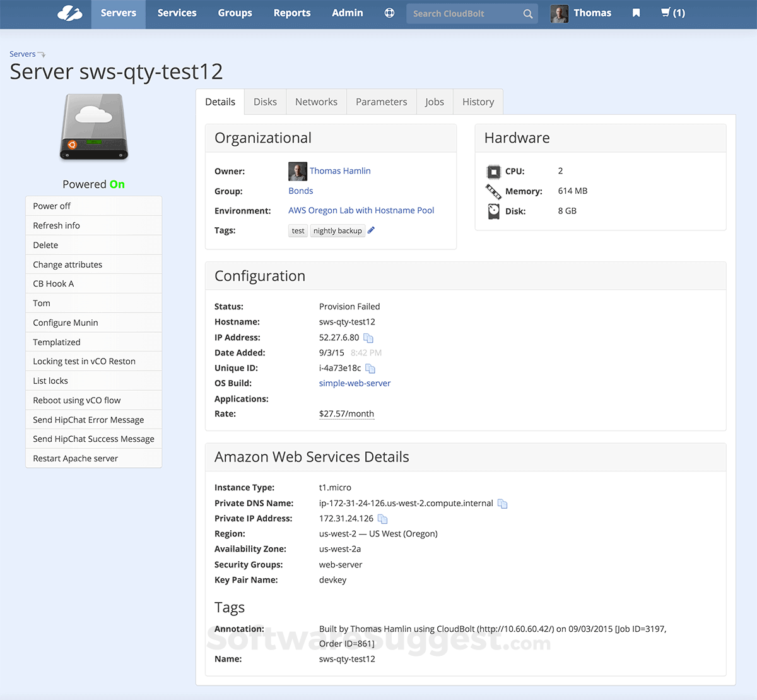Click the CloudBolt logo icon
This screenshot has height=700, width=757.
[x=69, y=13]
